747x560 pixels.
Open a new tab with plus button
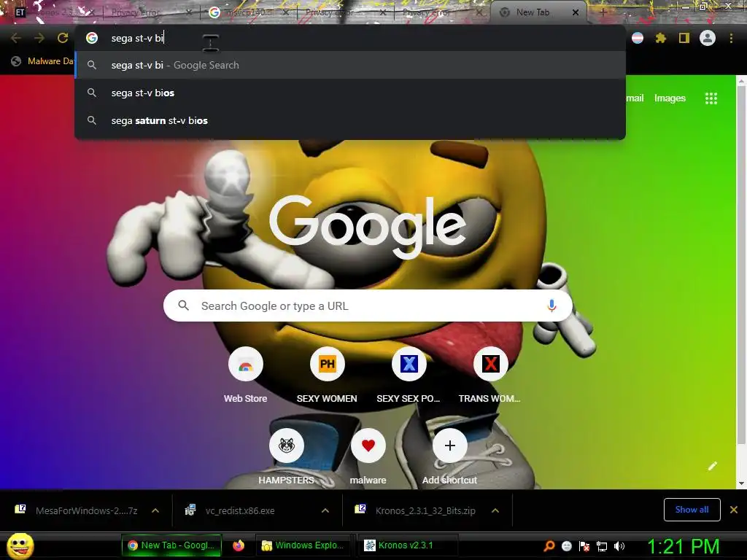(x=603, y=12)
